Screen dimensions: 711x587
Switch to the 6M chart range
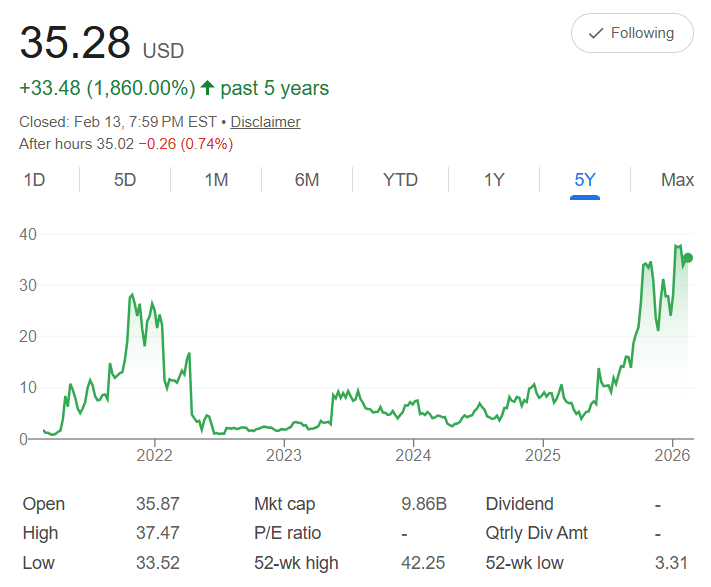point(307,180)
